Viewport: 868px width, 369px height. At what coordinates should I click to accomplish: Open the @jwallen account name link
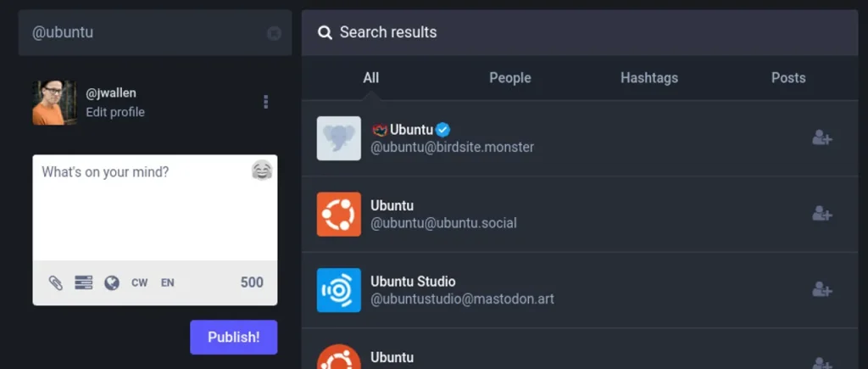(x=111, y=93)
